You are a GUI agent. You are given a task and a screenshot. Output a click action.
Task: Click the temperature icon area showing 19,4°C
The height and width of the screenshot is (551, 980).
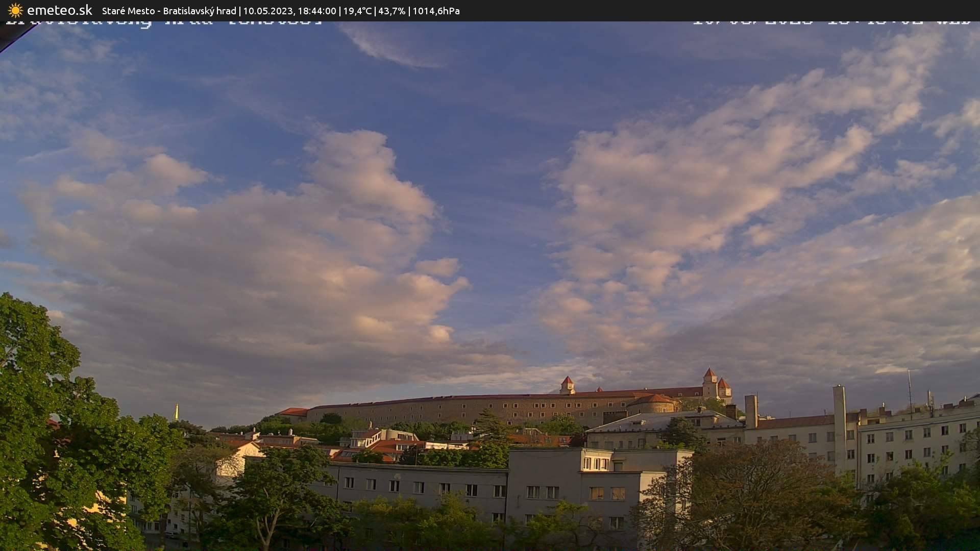(357, 11)
